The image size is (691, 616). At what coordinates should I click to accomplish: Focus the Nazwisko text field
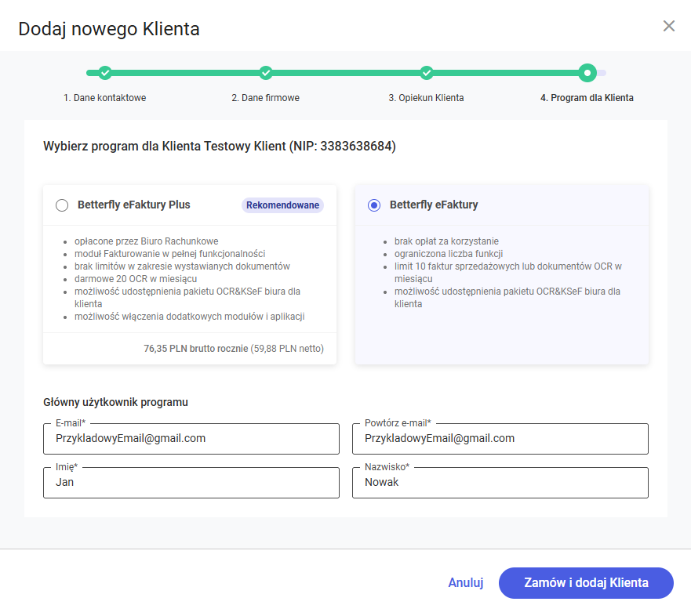500,483
